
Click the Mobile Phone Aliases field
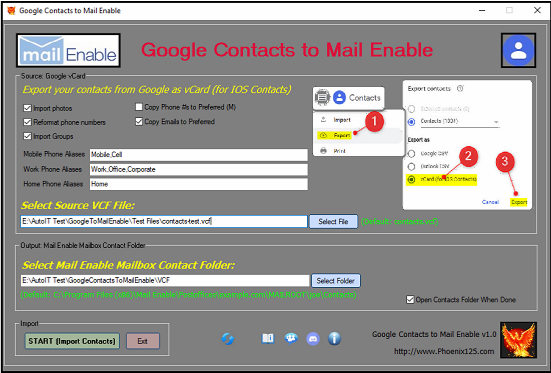(199, 155)
